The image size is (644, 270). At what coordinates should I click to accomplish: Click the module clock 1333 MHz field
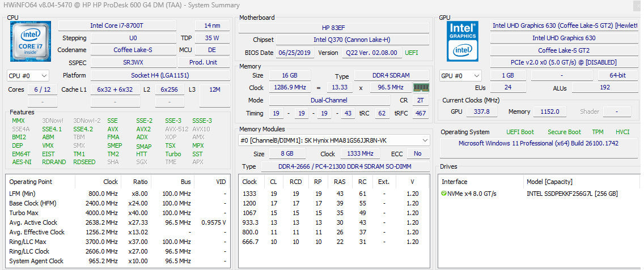click(359, 153)
